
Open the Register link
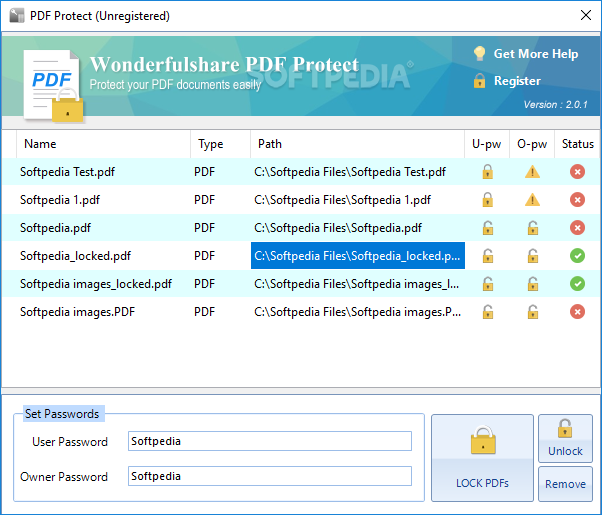(x=517, y=81)
